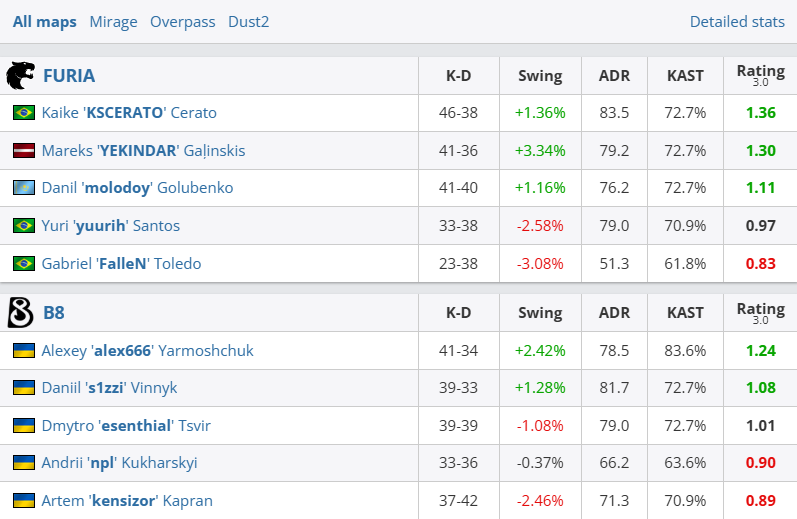
Task: Click the Ukraine flag beside kensizor
Action: pos(24,501)
